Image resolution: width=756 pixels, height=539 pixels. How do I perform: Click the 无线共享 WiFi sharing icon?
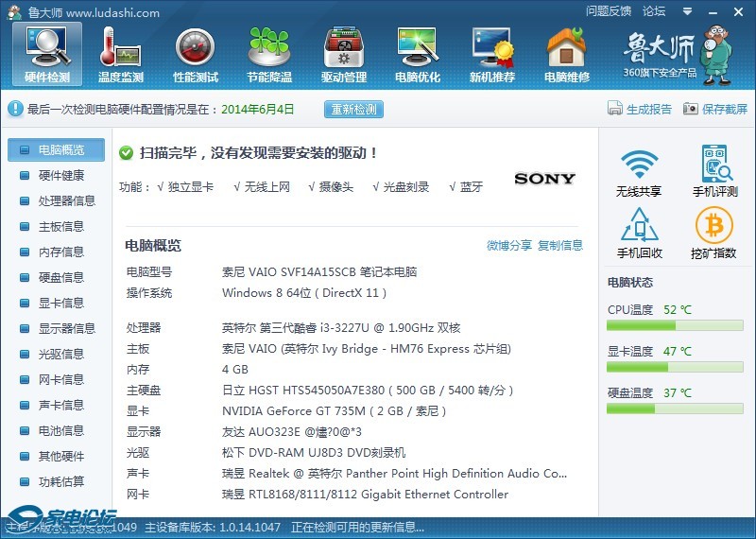click(639, 172)
